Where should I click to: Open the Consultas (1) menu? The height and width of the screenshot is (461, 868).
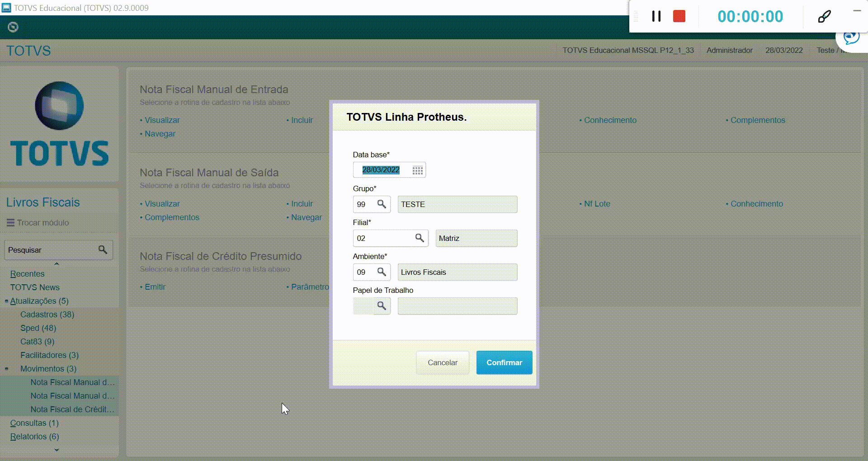(34, 423)
